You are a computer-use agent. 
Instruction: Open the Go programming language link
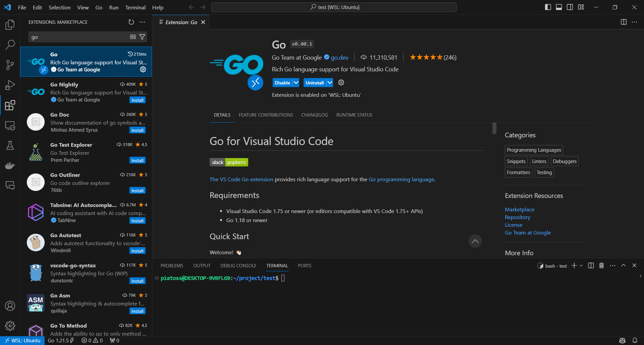point(401,180)
